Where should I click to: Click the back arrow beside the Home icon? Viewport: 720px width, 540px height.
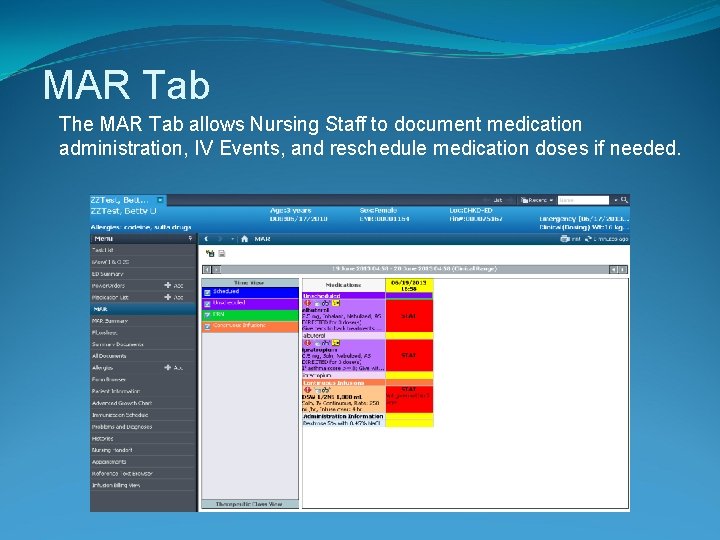coord(206,239)
